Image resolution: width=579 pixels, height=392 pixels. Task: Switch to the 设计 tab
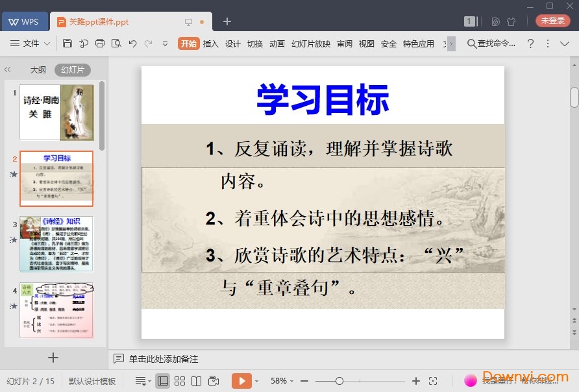[232, 43]
